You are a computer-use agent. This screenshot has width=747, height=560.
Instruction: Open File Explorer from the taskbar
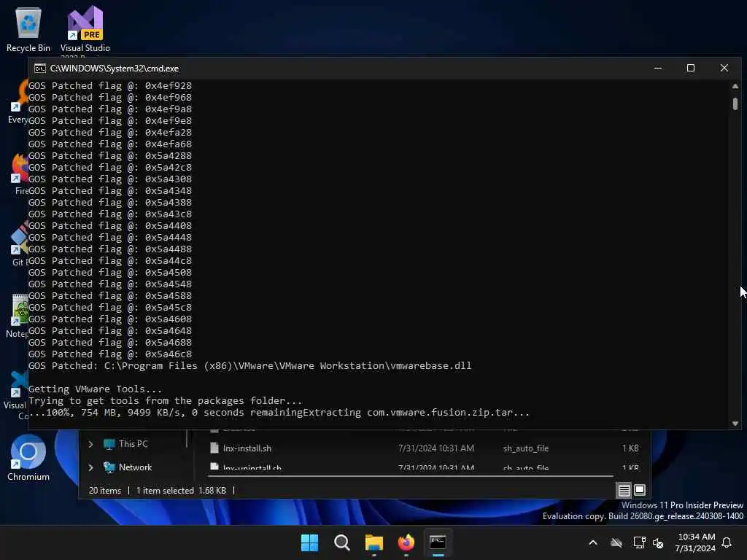pos(374,542)
